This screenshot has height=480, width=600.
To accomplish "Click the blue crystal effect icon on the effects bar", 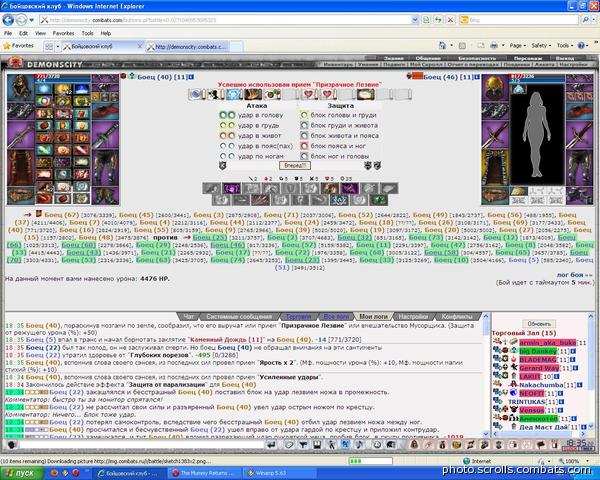I will point(233,94).
